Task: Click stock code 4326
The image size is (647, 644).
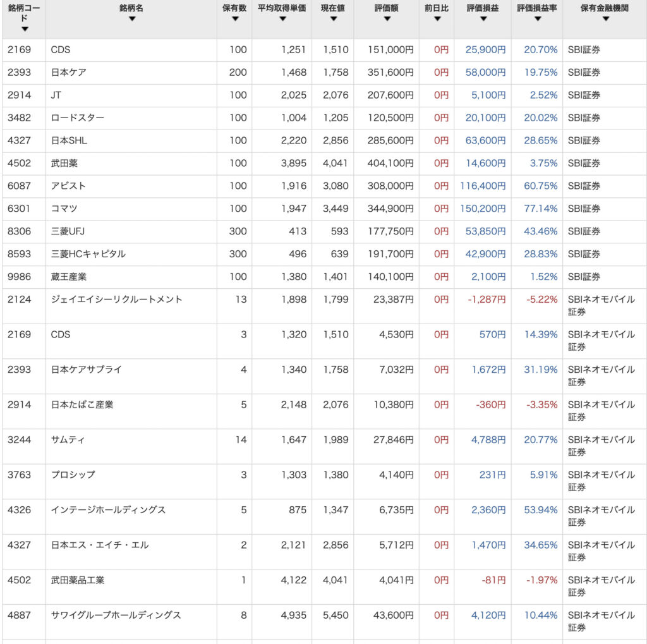Action: [19, 510]
